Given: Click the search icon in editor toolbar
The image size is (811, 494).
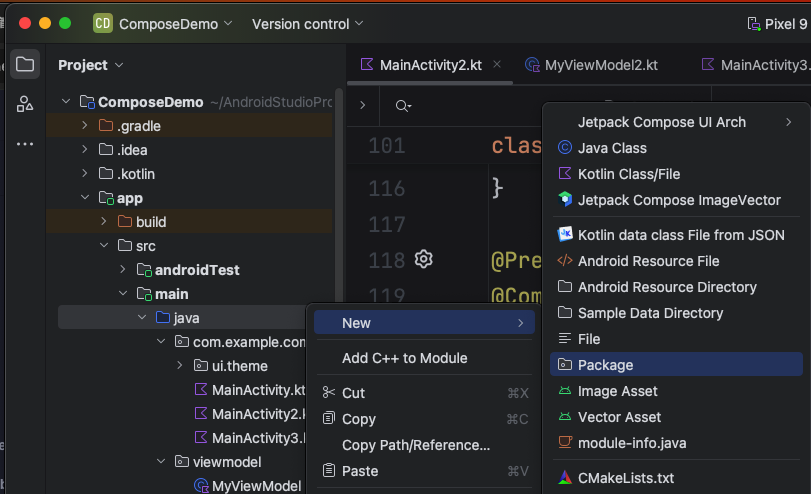Looking at the screenshot, I should click(402, 106).
